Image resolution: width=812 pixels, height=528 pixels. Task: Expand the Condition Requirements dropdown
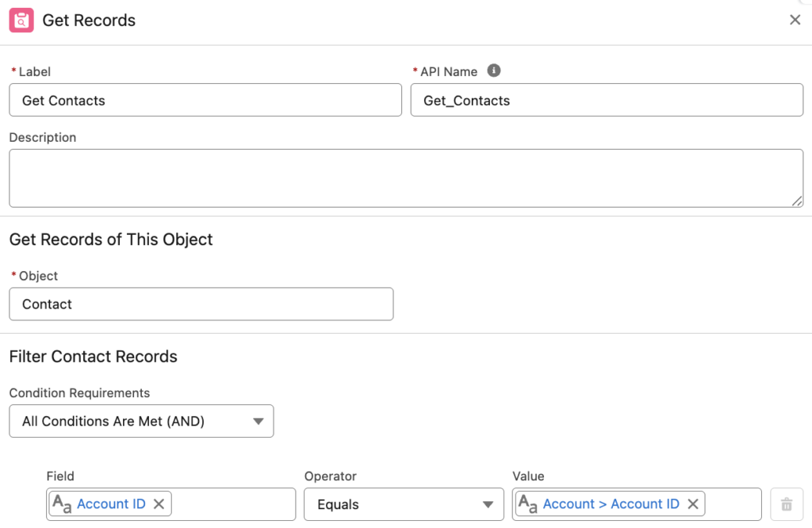click(x=141, y=421)
